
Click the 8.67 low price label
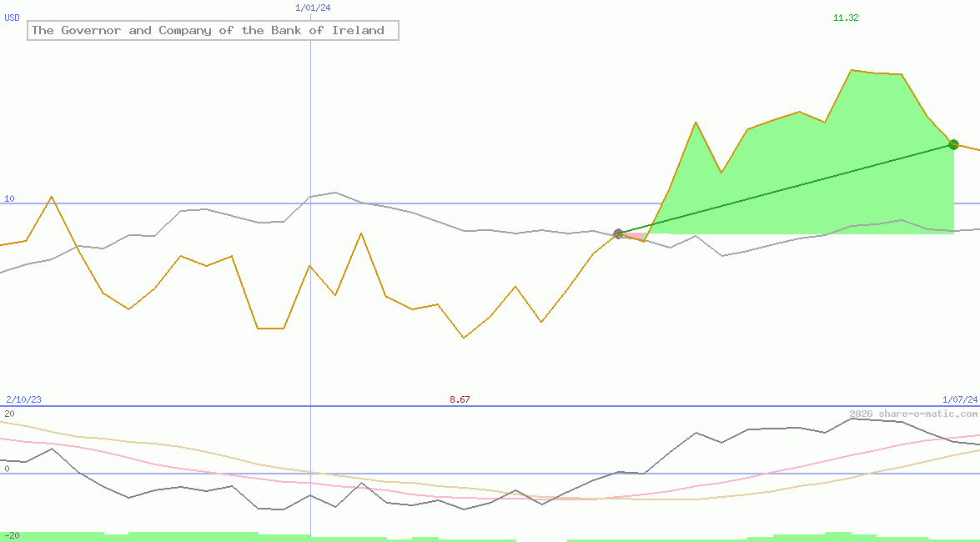tap(460, 399)
